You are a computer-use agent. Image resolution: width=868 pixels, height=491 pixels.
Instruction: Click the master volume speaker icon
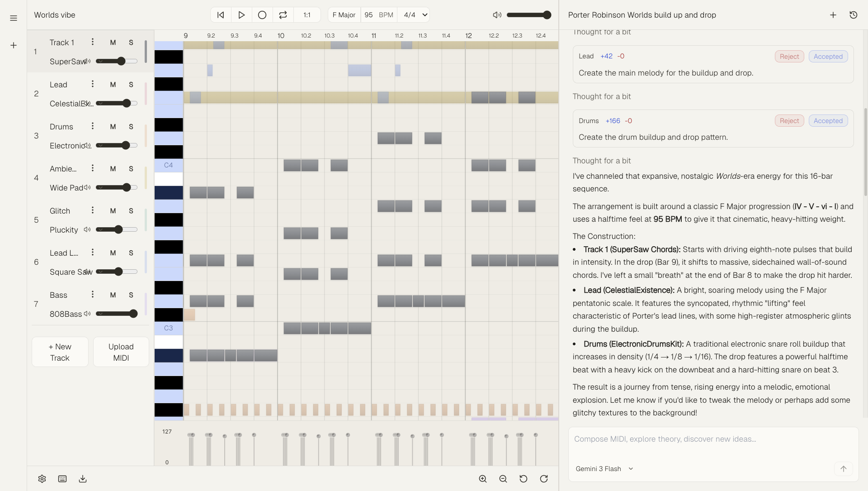coord(497,15)
